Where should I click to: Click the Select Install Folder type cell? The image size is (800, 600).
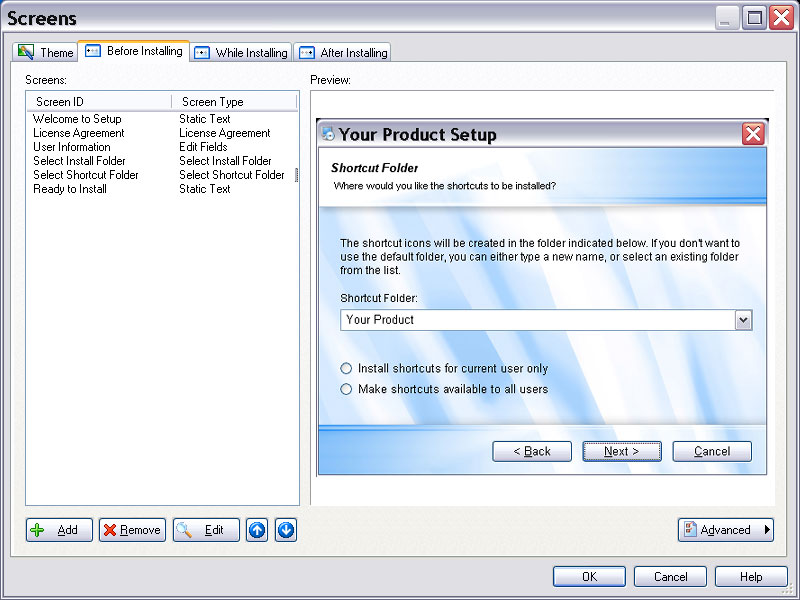pos(225,161)
